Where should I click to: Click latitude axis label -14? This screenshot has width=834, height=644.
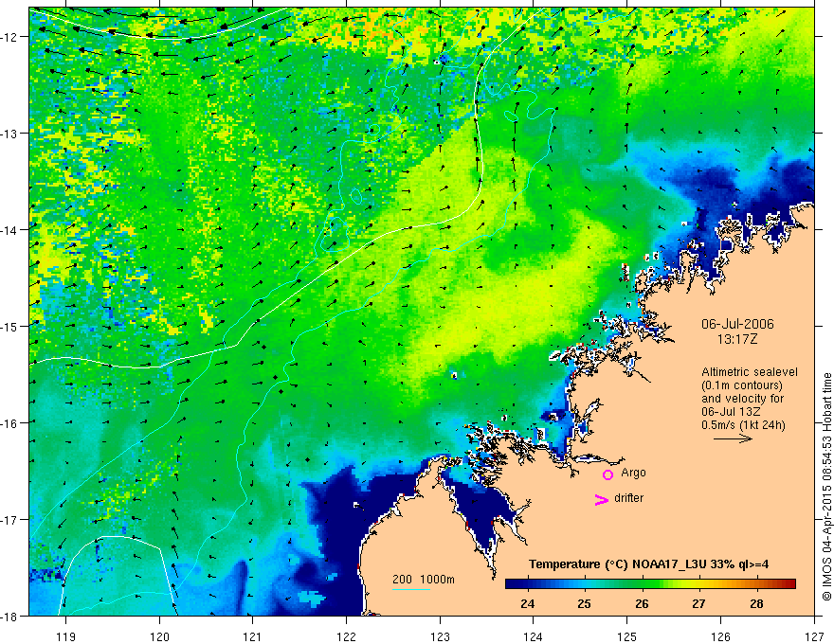tap(10, 230)
